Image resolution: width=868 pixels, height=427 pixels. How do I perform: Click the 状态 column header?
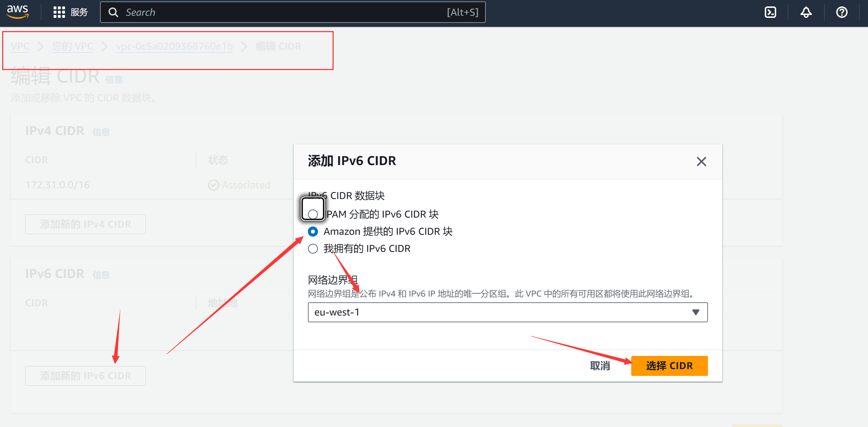[x=218, y=160]
